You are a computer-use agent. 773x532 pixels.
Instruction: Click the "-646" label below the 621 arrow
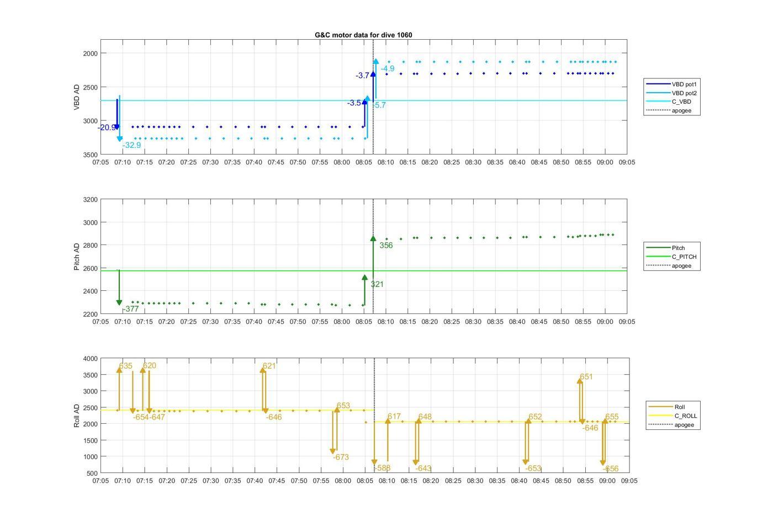274,417
